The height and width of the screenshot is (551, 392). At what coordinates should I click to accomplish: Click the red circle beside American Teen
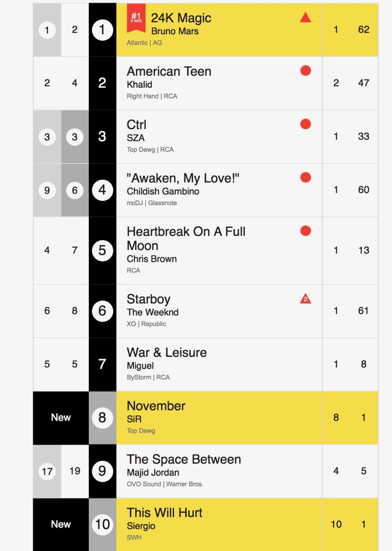point(305,71)
